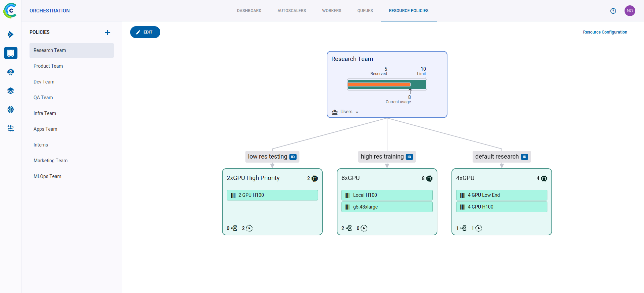Click the ID badge on low res testing
644x293 pixels.
coord(293,157)
